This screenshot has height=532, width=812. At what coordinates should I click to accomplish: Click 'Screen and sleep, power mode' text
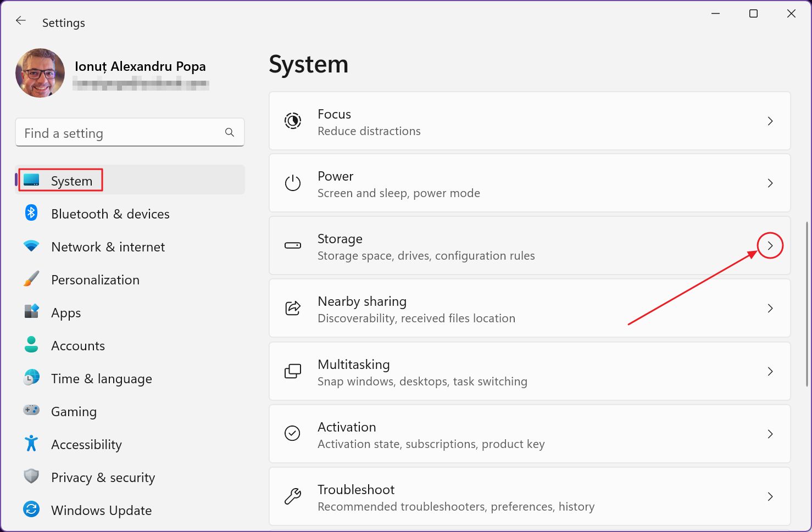399,193
